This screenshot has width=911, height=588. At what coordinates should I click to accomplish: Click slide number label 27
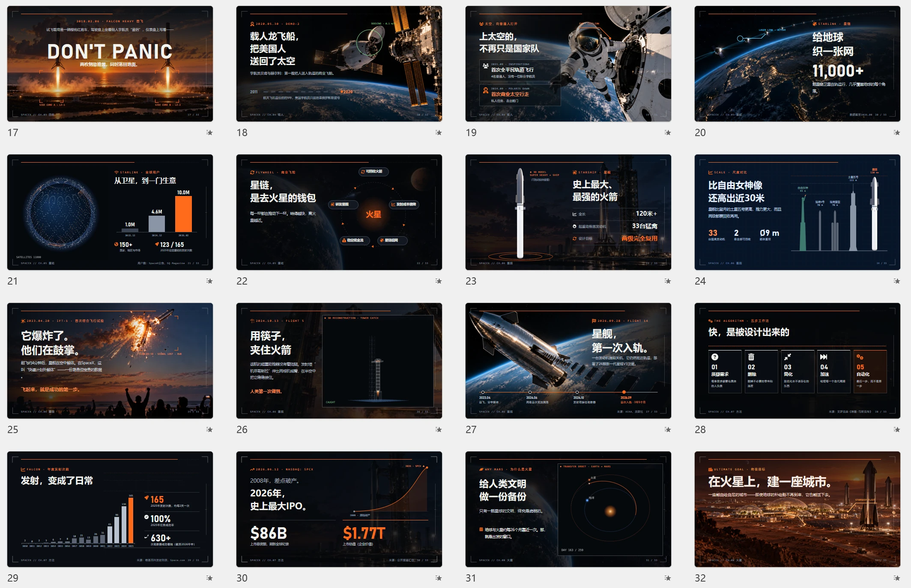[471, 430]
